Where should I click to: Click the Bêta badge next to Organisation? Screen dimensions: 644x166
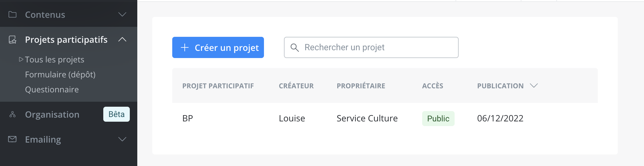116,114
